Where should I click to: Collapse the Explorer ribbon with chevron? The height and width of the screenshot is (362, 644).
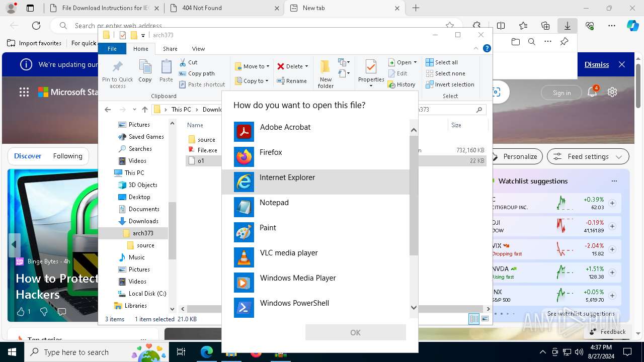[476, 49]
